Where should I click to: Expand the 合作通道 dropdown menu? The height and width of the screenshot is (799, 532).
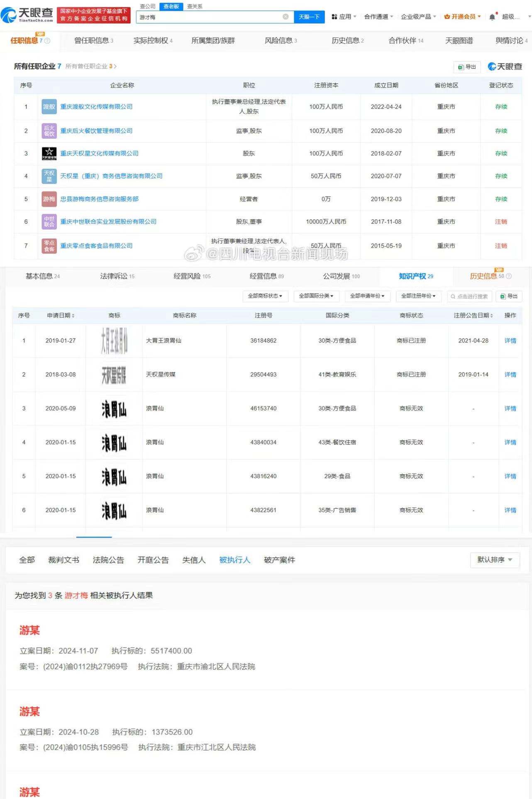click(392, 17)
